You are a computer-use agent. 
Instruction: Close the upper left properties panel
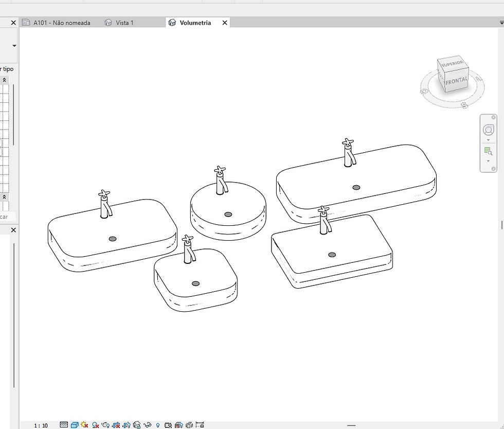[x=13, y=23]
